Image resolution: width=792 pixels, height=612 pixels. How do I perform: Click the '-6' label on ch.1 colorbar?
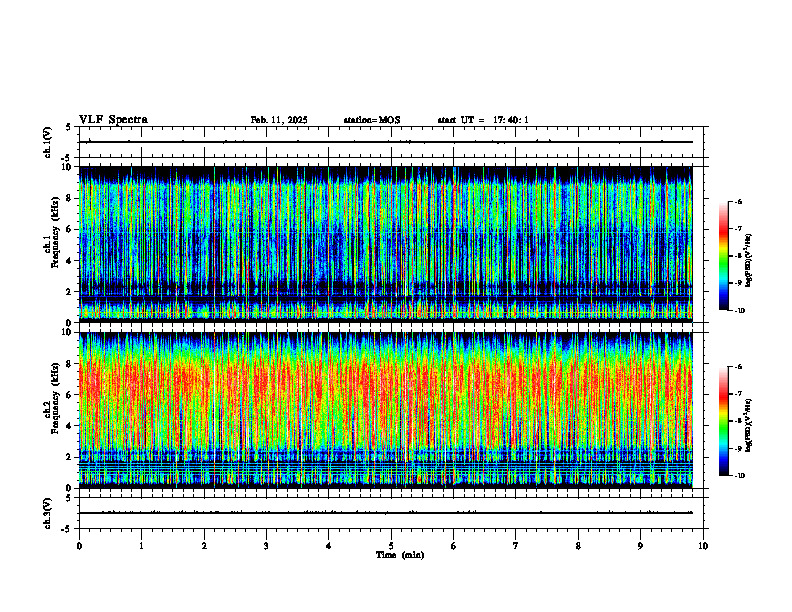click(738, 201)
